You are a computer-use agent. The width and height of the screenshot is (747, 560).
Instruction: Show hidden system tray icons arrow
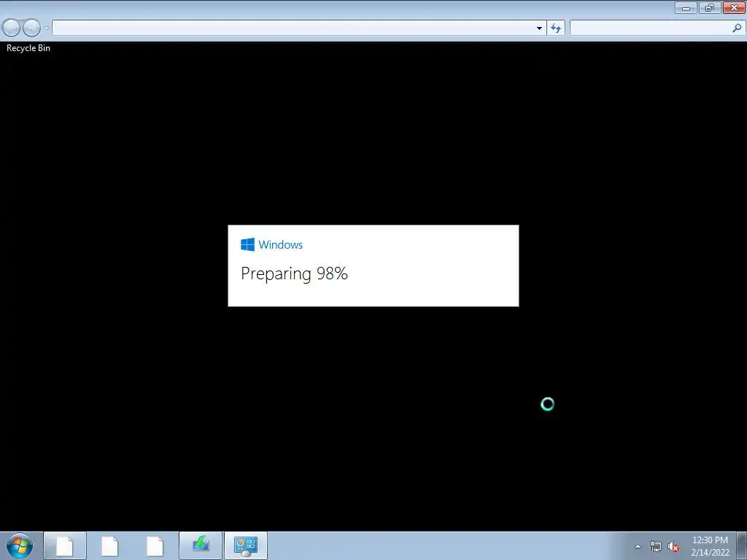(x=638, y=546)
